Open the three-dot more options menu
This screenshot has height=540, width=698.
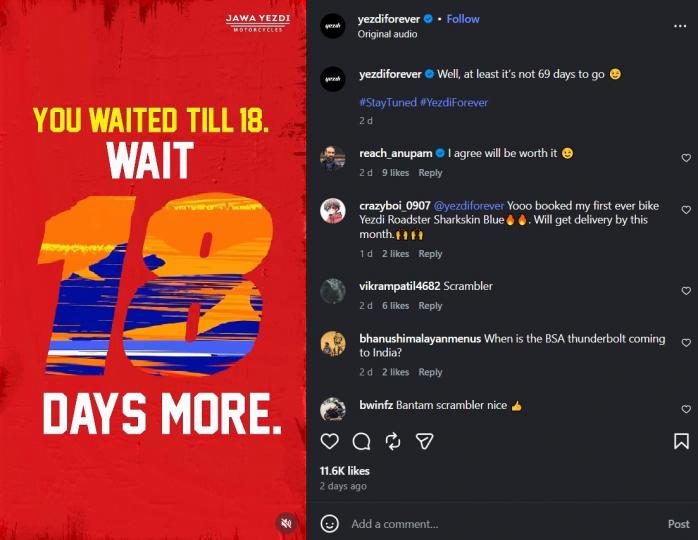[680, 26]
